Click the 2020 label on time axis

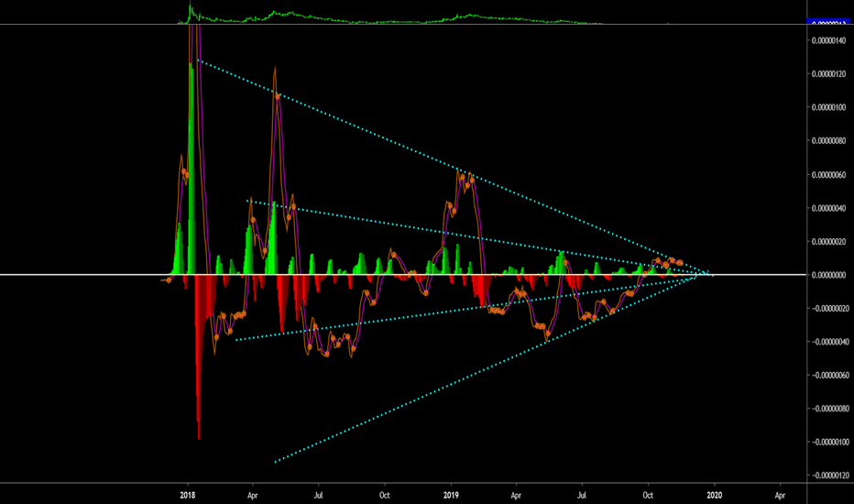[714, 495]
